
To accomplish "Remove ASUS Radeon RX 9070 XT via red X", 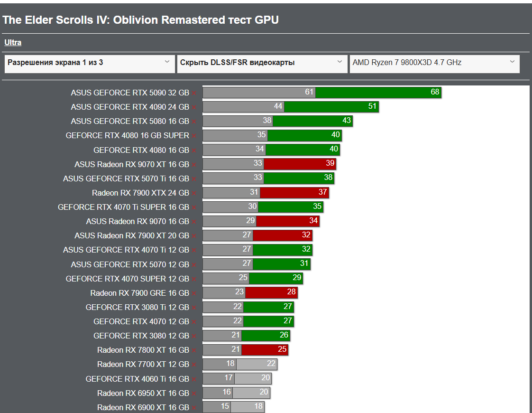I will pyautogui.click(x=194, y=165).
